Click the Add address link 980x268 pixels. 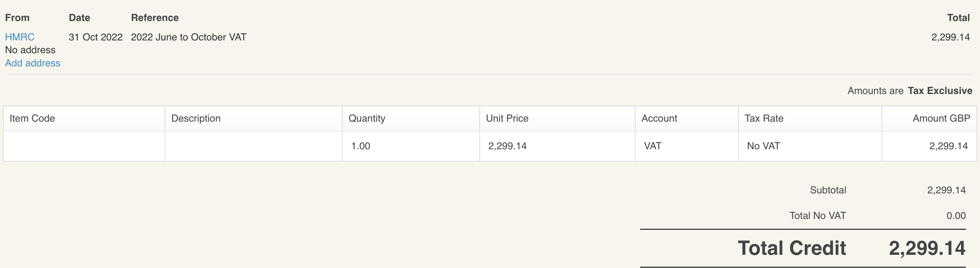pyautogui.click(x=33, y=63)
